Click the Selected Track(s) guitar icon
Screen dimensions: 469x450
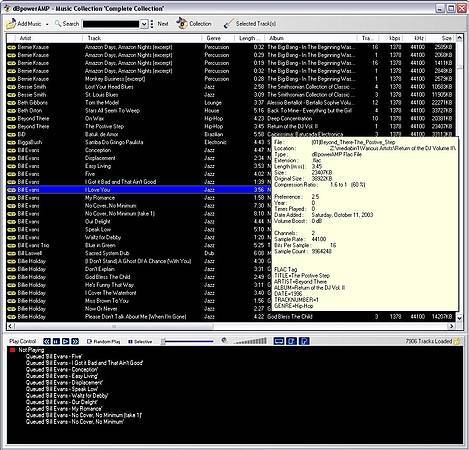coord(228,24)
